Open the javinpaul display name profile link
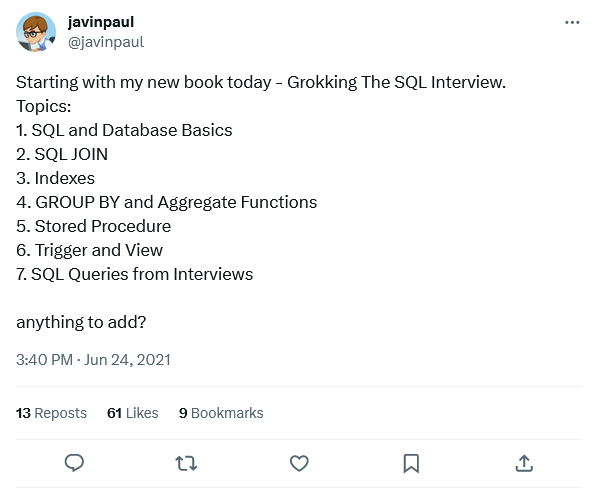The width and height of the screenshot is (598, 488). click(x=101, y=22)
